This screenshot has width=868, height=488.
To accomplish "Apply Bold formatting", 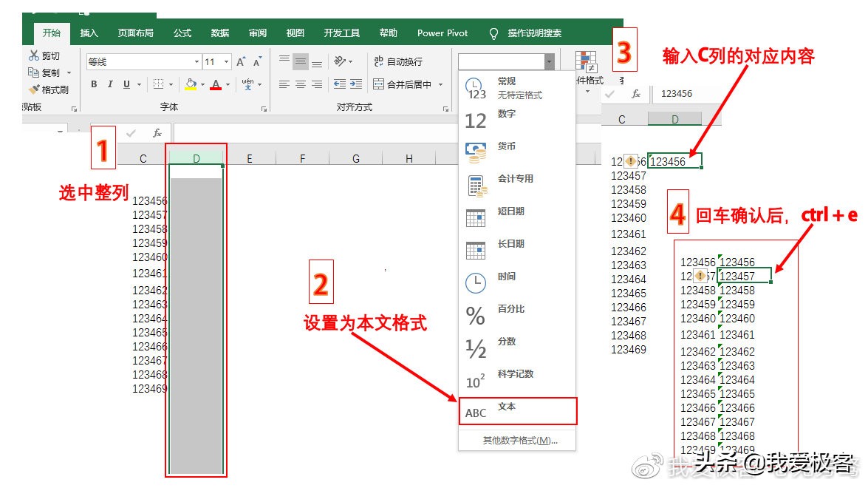I will coord(94,84).
